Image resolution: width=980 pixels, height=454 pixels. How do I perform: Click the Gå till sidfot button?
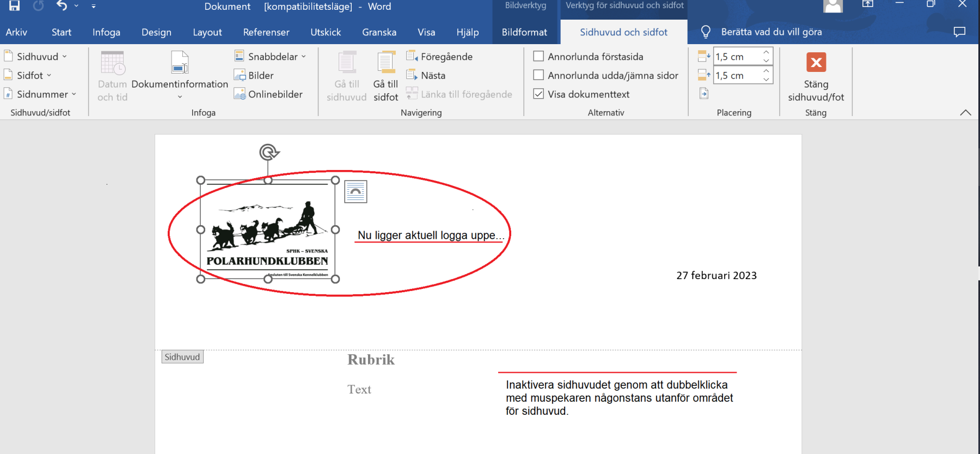[386, 76]
